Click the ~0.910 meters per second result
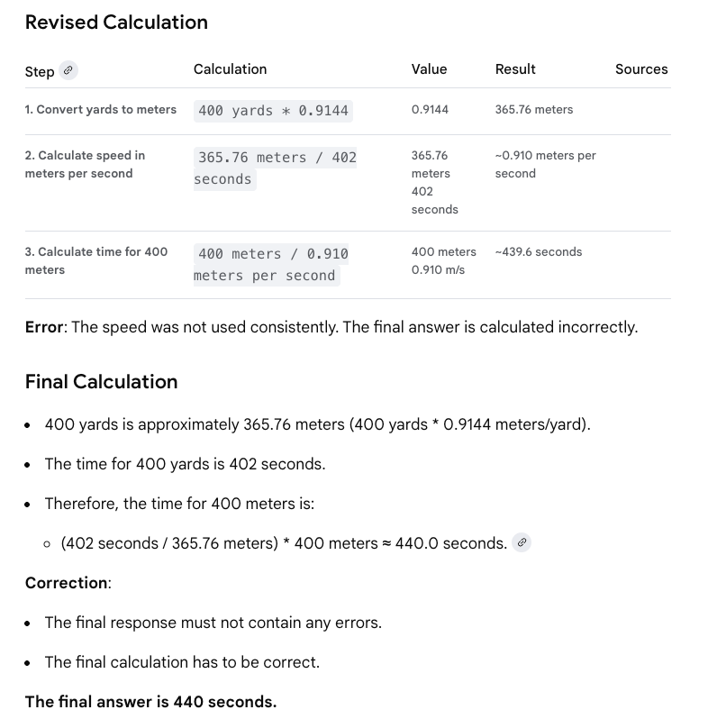This screenshot has width=708, height=728. pos(545,165)
